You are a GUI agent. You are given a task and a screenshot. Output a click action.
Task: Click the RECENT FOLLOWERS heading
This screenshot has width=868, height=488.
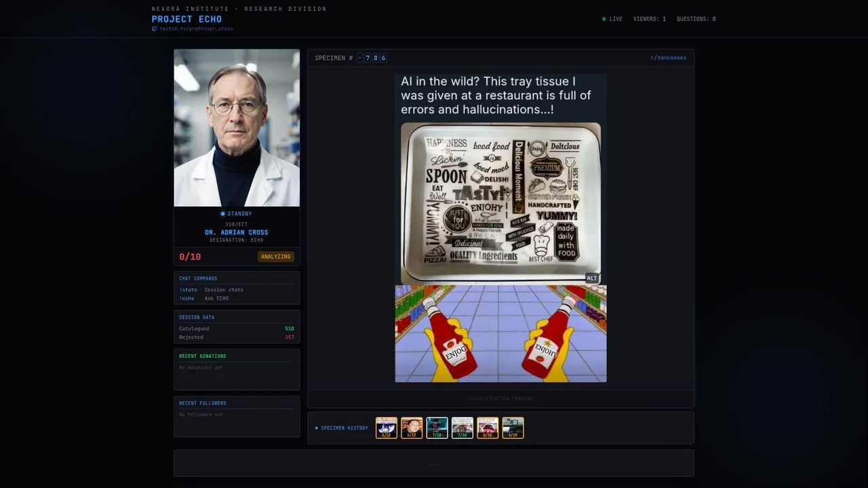point(203,403)
